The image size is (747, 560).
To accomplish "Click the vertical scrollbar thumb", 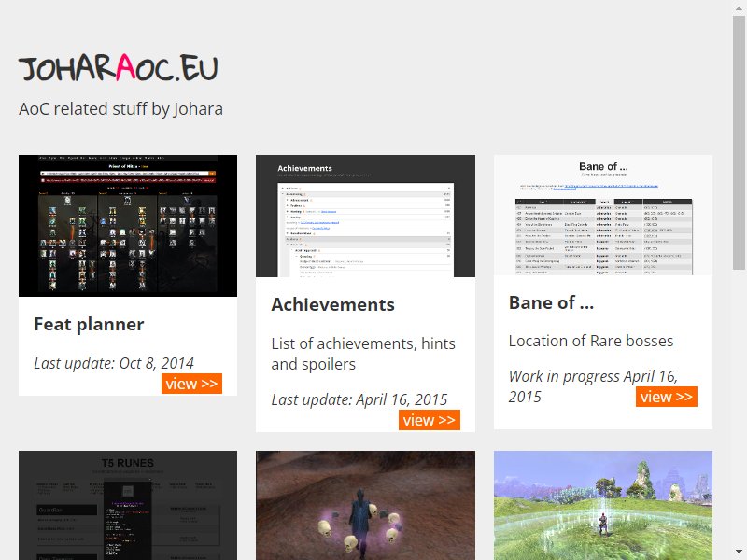I will tap(739, 143).
